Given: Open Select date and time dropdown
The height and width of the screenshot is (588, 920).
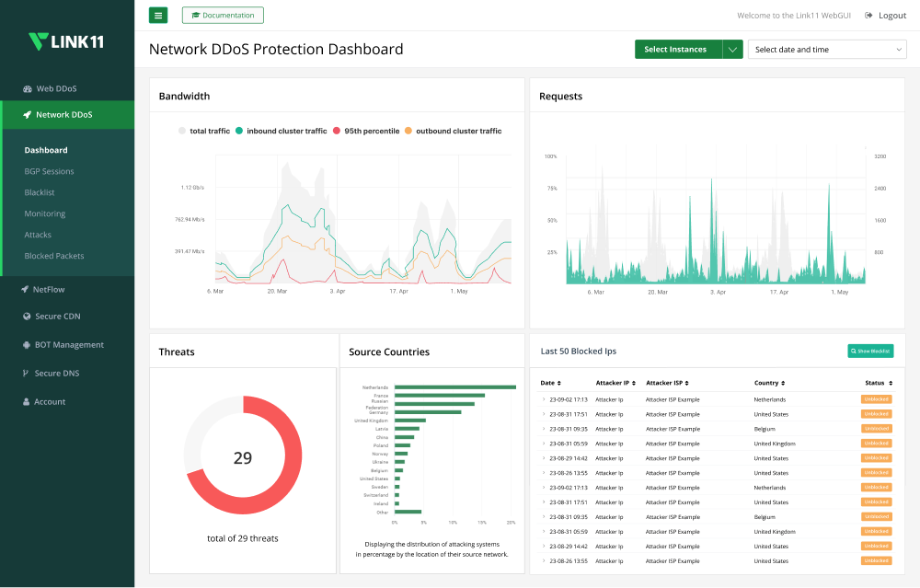Looking at the screenshot, I should [x=827, y=50].
